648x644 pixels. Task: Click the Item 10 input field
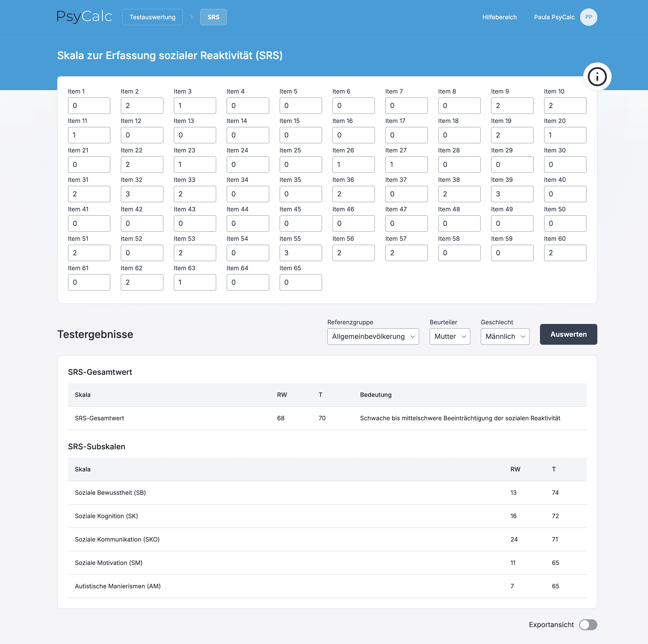(x=565, y=106)
